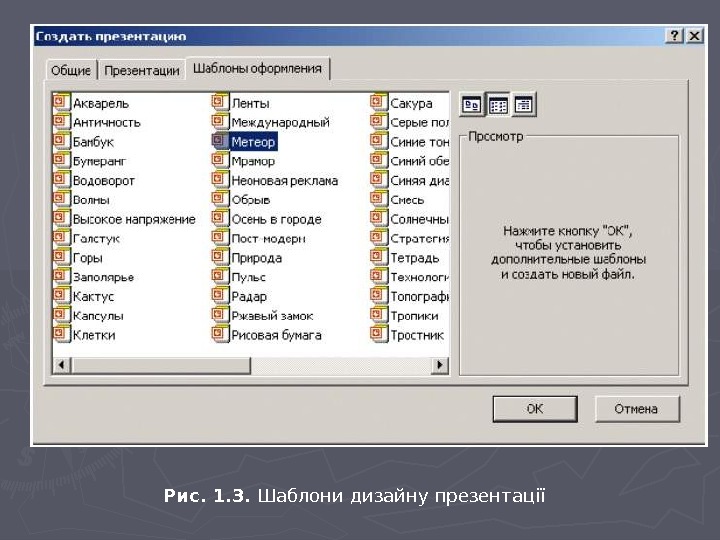
Task: Click the Водоворот template icon
Action: click(x=61, y=180)
